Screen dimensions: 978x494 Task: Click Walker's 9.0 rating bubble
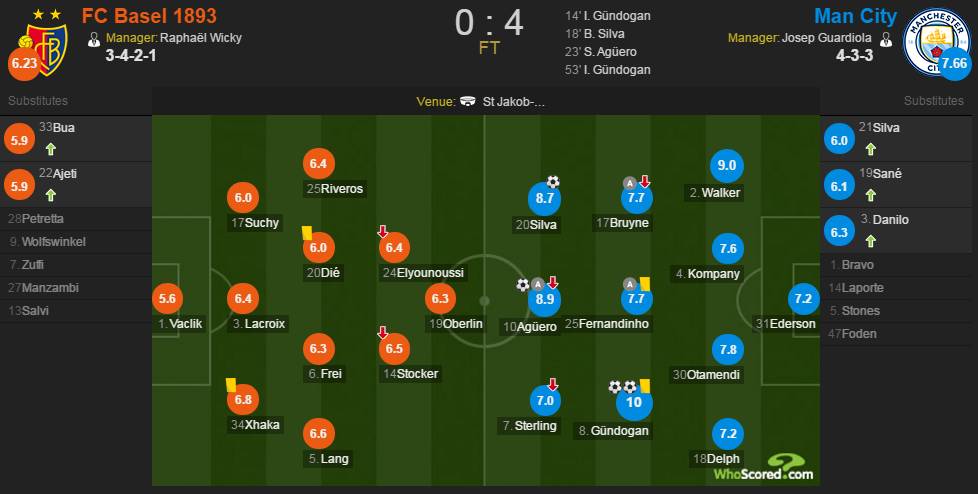point(727,166)
